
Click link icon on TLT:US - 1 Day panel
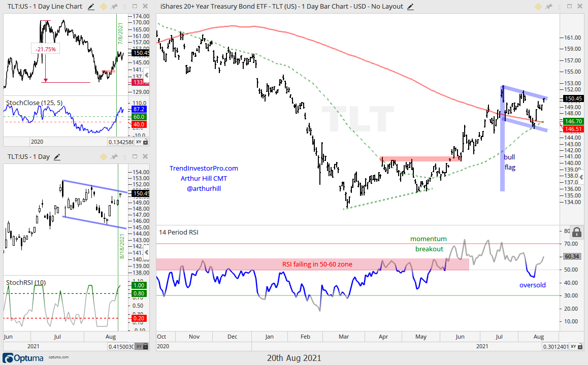point(124,157)
